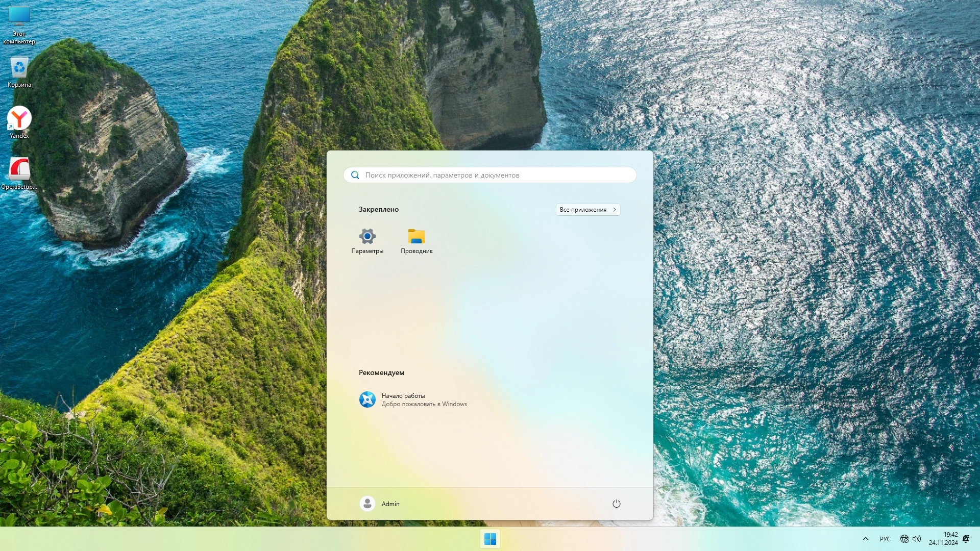Show hidden tray icons with chevron

click(865, 539)
